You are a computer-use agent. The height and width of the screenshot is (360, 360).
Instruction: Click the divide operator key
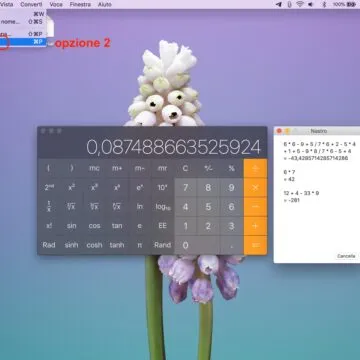[x=255, y=168]
